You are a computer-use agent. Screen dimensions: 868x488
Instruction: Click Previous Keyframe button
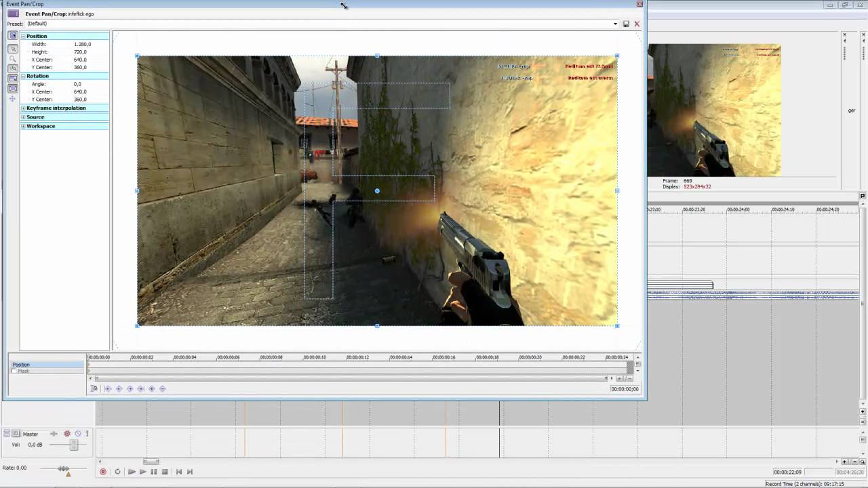tap(119, 388)
